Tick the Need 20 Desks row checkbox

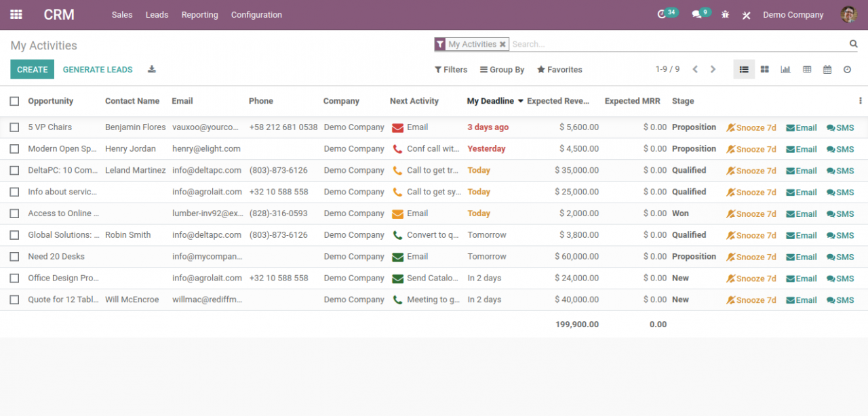14,256
